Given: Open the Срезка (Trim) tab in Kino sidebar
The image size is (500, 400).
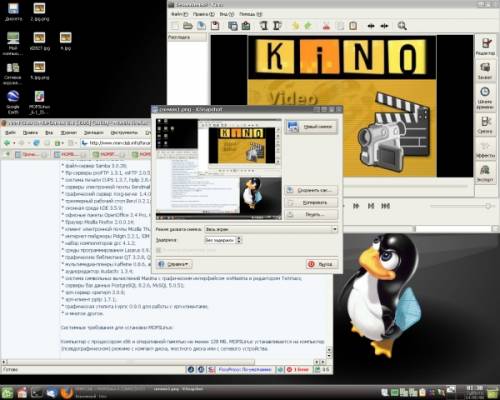Looking at the screenshot, I should (485, 124).
